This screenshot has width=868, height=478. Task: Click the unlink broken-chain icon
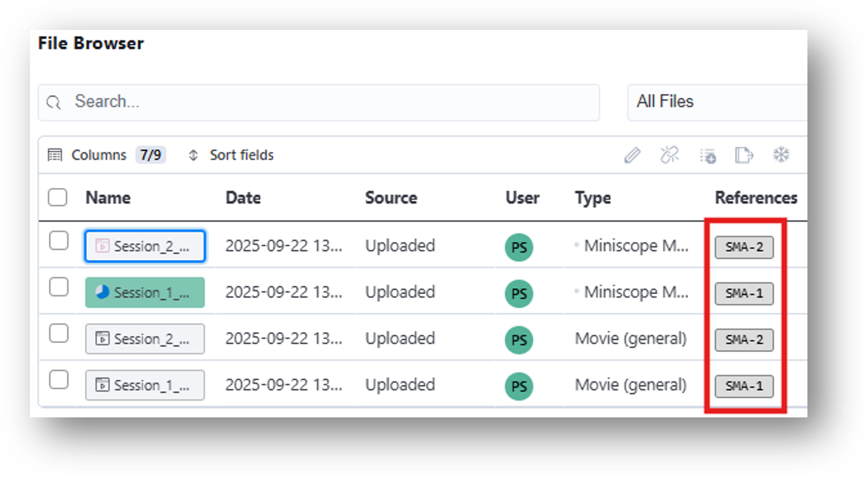pyautogui.click(x=669, y=155)
